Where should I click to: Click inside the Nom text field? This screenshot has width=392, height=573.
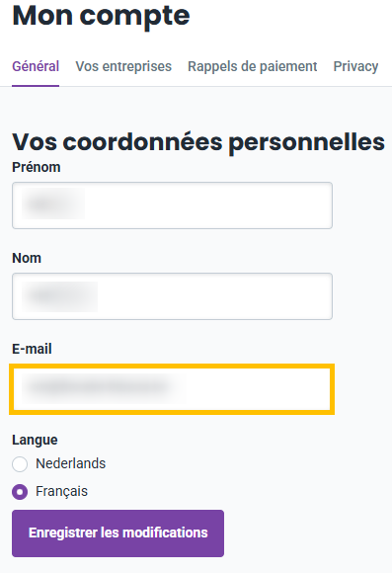point(172,296)
